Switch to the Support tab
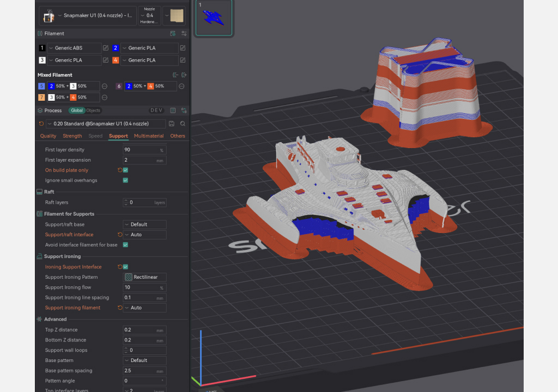558x392 pixels. tap(118, 136)
